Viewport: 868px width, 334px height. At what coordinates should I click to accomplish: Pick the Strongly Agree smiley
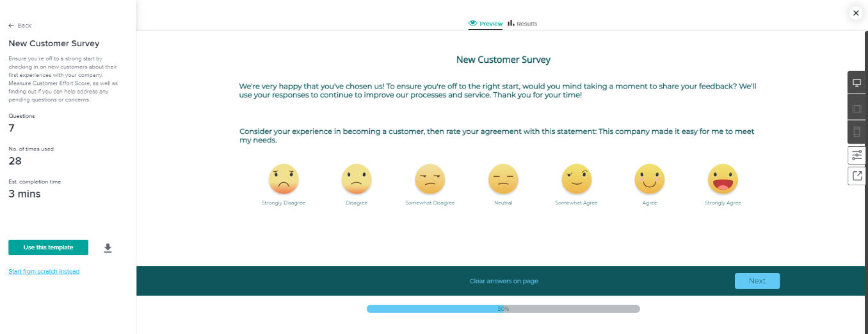(723, 180)
